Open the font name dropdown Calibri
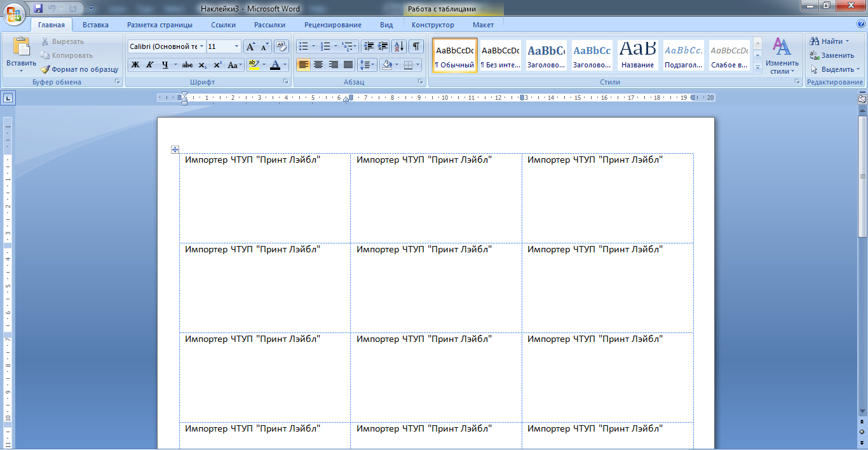 (201, 46)
